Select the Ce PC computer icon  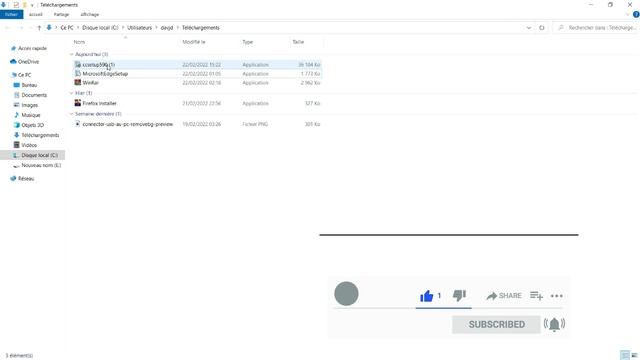click(x=14, y=75)
